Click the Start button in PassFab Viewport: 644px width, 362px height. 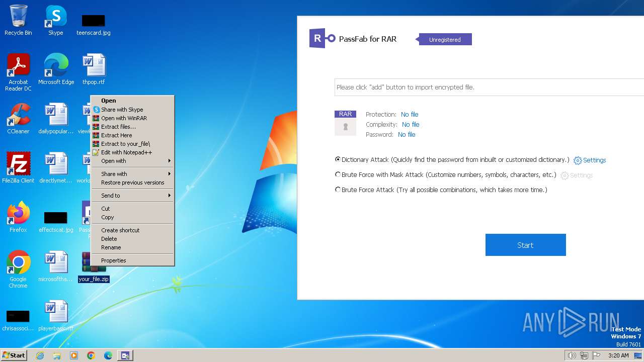[525, 245]
